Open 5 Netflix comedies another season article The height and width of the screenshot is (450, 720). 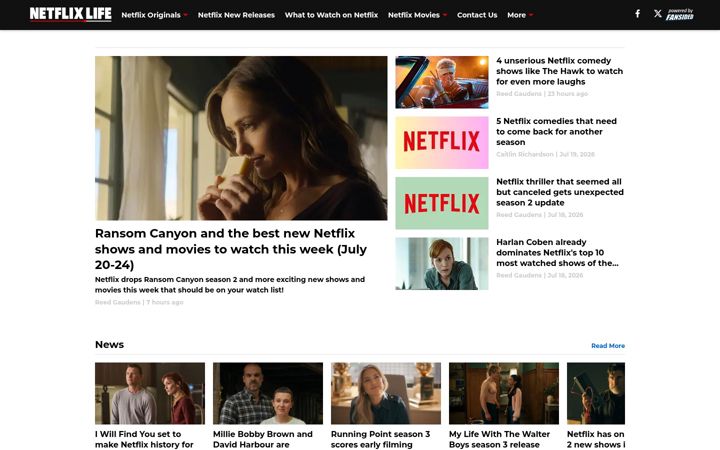pos(556,132)
